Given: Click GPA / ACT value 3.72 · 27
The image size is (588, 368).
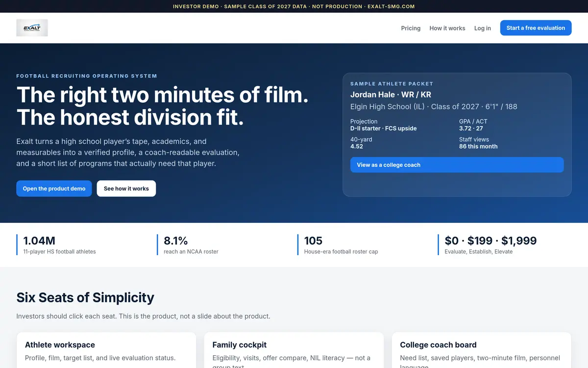Looking at the screenshot, I should (x=471, y=129).
